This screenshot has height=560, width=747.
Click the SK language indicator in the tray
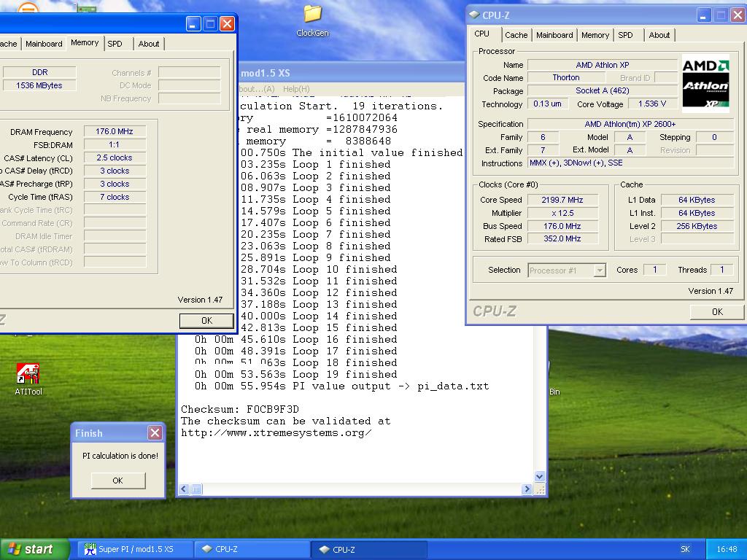(685, 549)
